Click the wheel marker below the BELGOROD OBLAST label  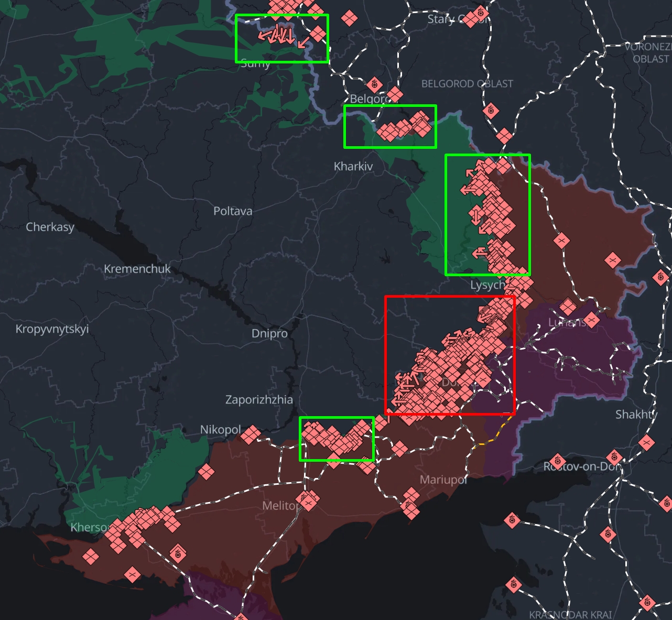click(491, 111)
